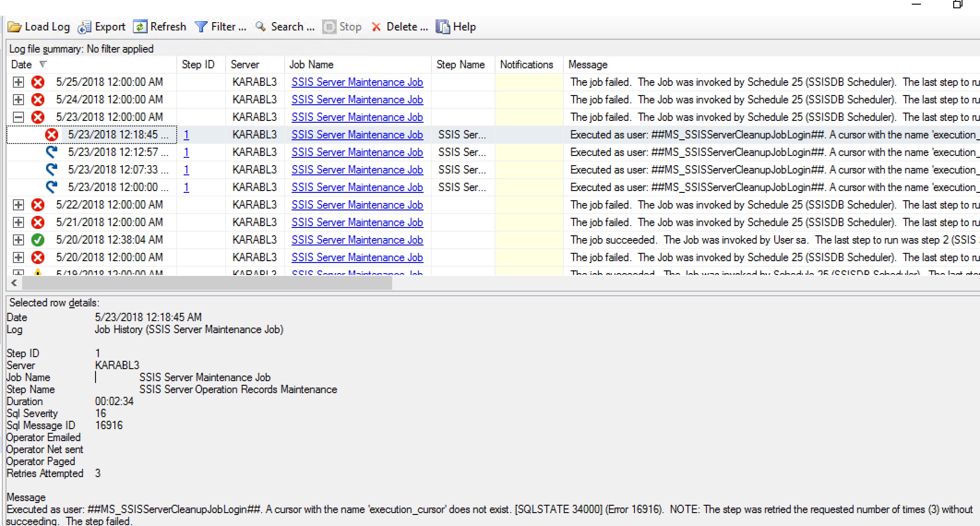Viewport: 980px width, 526px height.
Task: Click the scroll left arrow under the log grid
Action: coord(14,283)
